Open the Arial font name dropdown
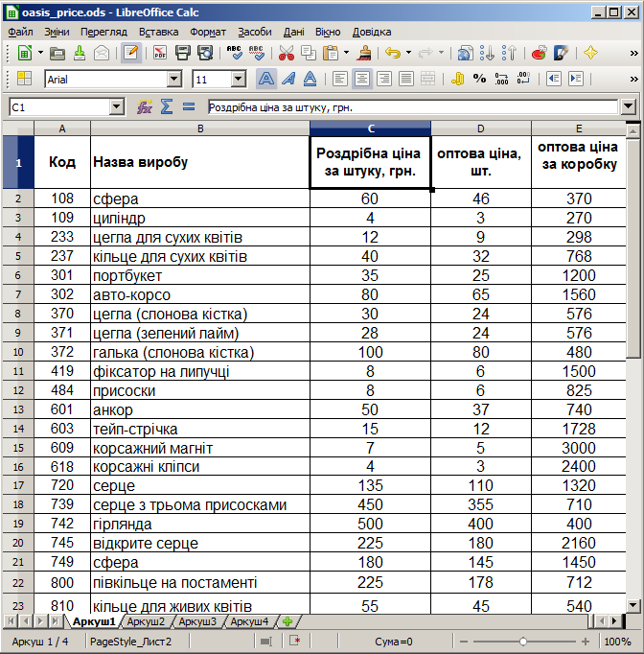Viewport: 644px width, 654px height. coord(173,79)
